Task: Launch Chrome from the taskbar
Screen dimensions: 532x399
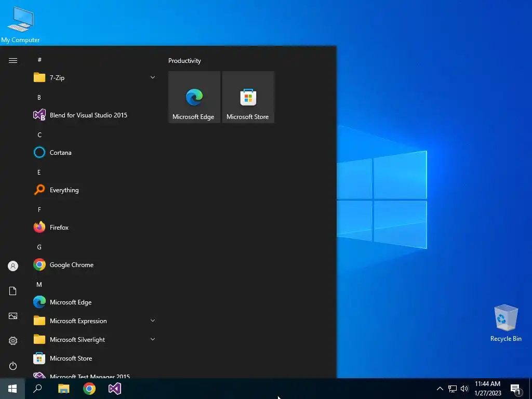Action: pos(89,389)
